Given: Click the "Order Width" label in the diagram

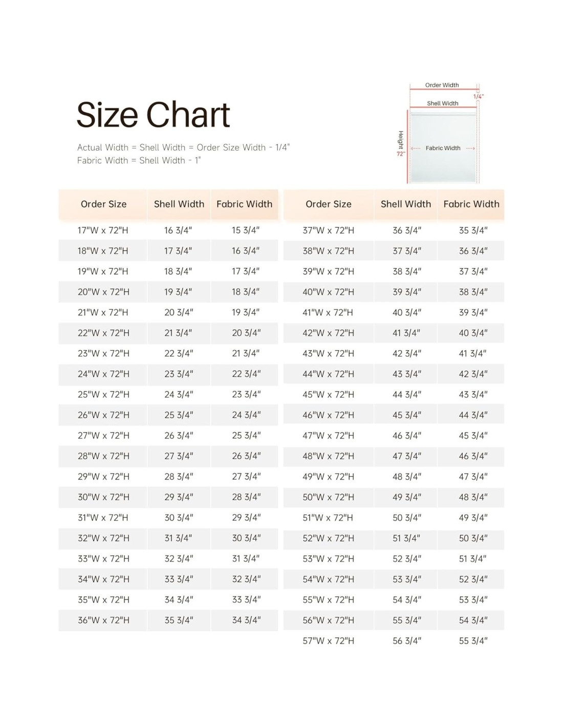Looking at the screenshot, I should (x=442, y=85).
